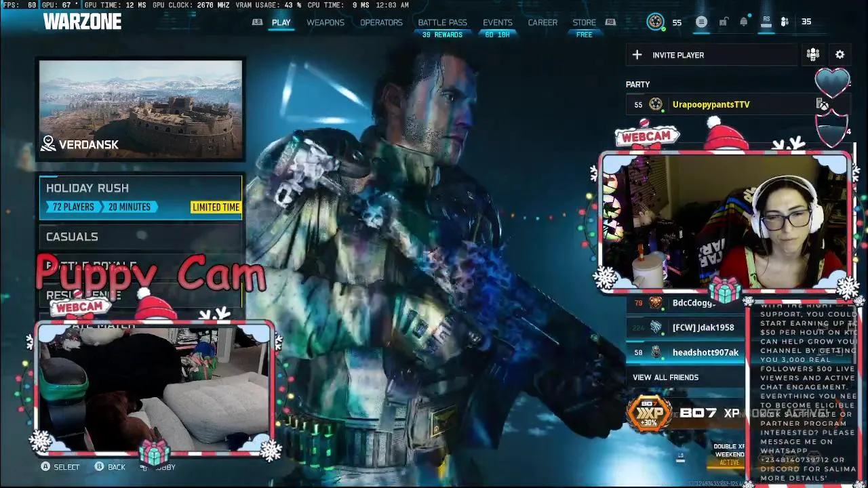Click the streamer webcam overlay

click(x=726, y=223)
